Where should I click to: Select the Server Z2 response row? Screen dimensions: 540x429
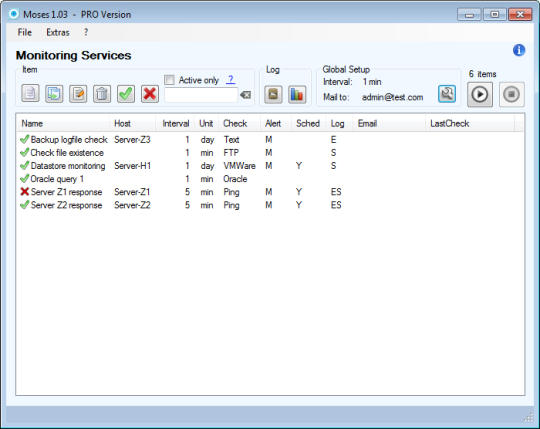(x=270, y=205)
